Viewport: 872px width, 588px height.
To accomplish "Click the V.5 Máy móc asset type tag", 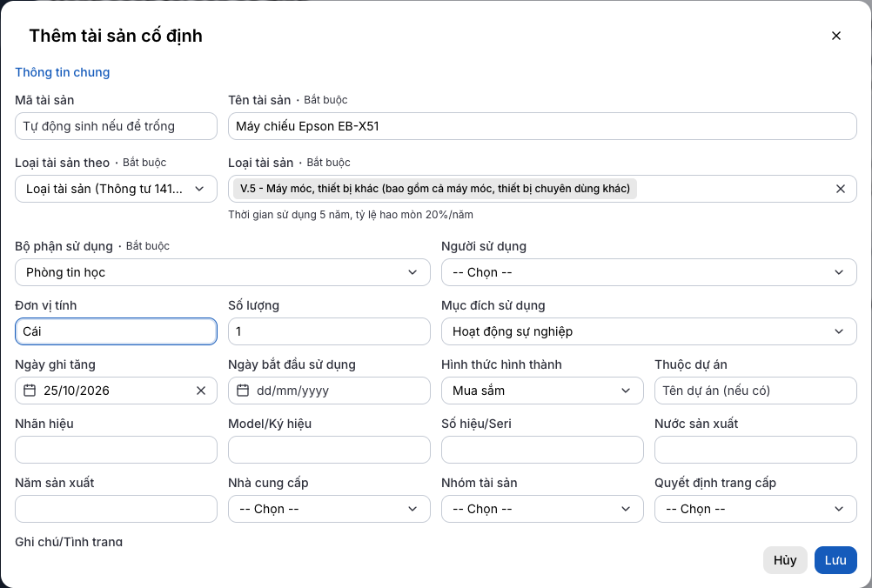I will [x=435, y=189].
